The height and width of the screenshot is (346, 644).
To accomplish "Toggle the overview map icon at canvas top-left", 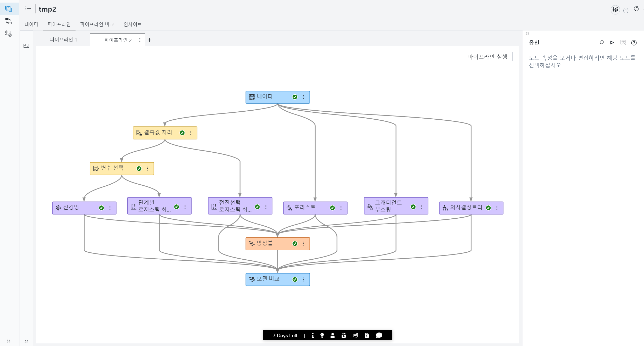I will click(26, 46).
